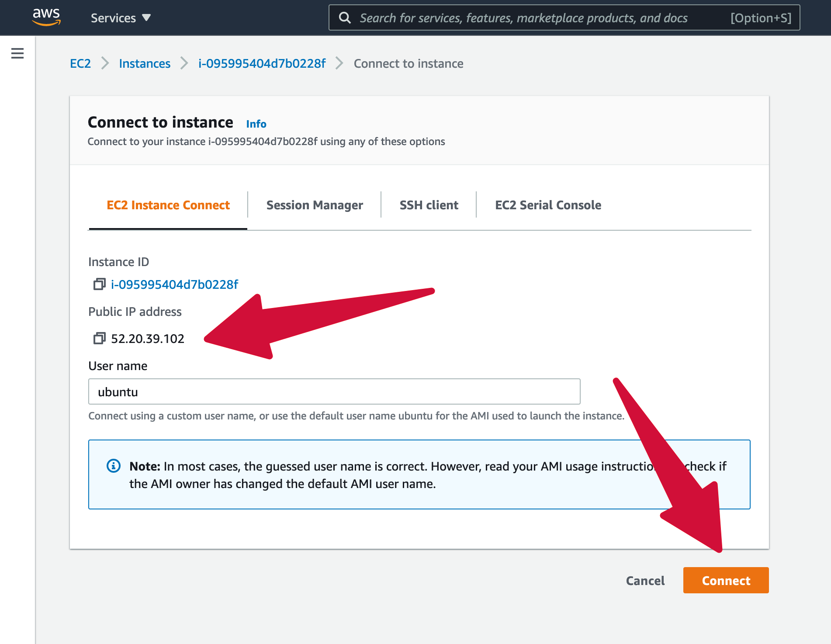Viewport: 831px width, 644px height.
Task: Click the search magnifier icon
Action: tap(345, 18)
